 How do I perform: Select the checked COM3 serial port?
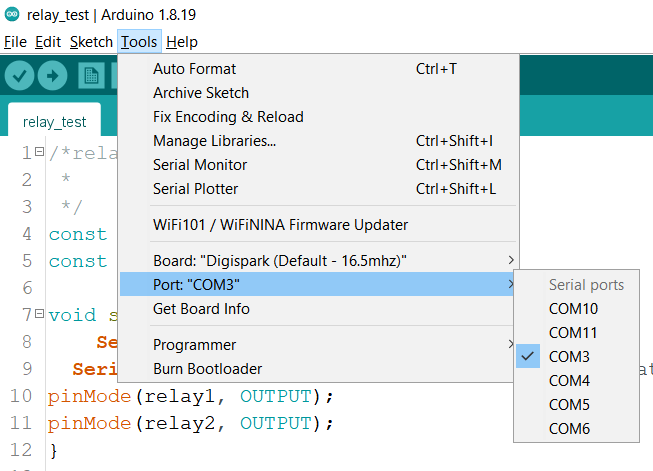point(569,357)
